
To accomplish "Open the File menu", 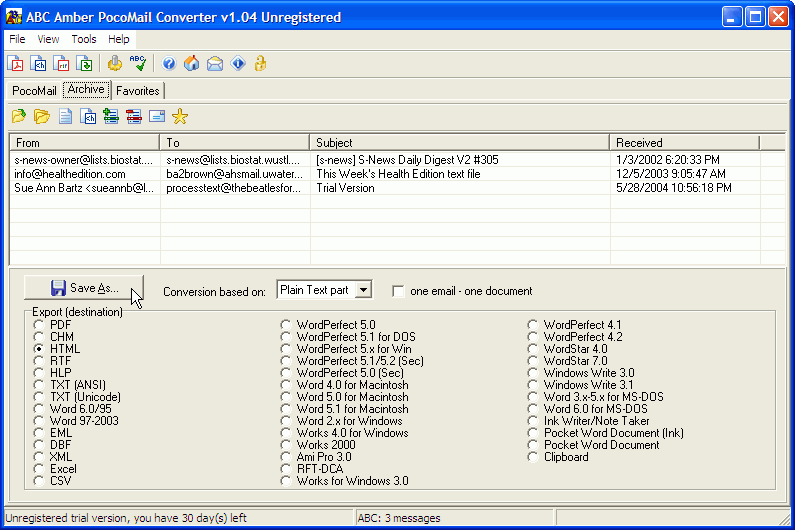I will click(x=17, y=39).
